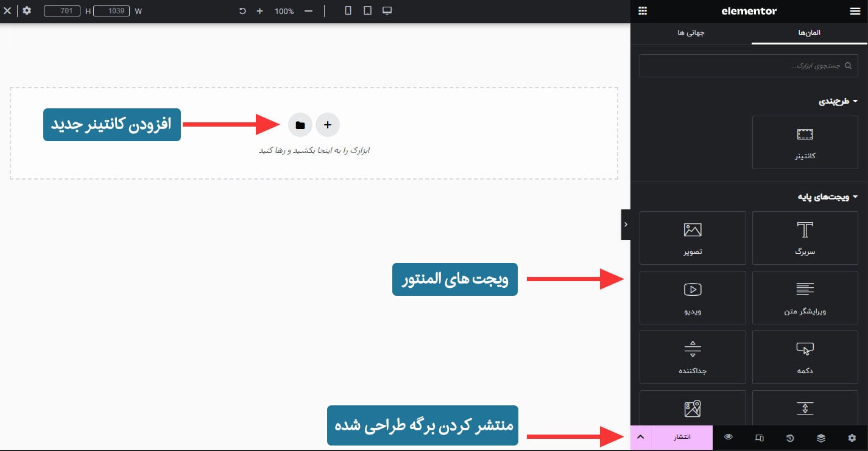Viewport: 868px width, 451px height.
Task: Add the کانتینر (container) widget
Action: [x=805, y=142]
